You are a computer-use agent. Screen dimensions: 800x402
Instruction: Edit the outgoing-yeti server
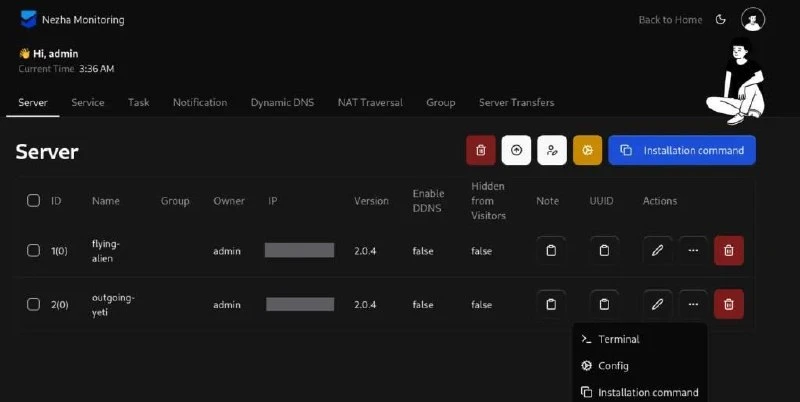click(657, 304)
